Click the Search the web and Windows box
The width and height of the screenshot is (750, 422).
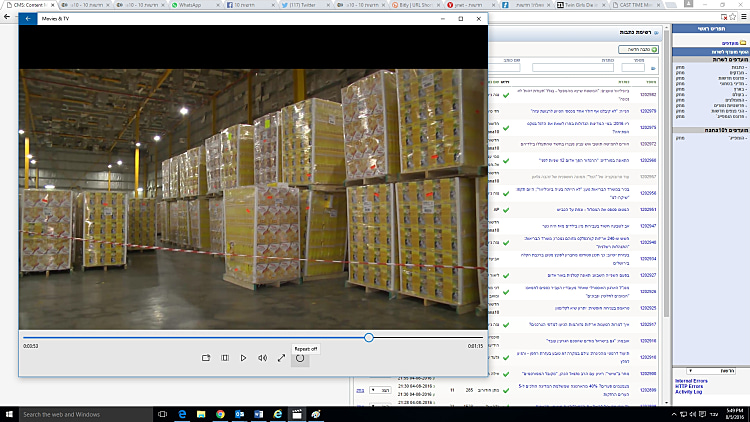tap(80, 413)
